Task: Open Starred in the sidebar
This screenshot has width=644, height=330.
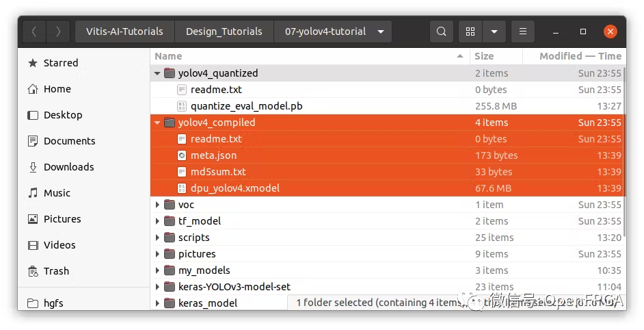Action: click(x=60, y=63)
